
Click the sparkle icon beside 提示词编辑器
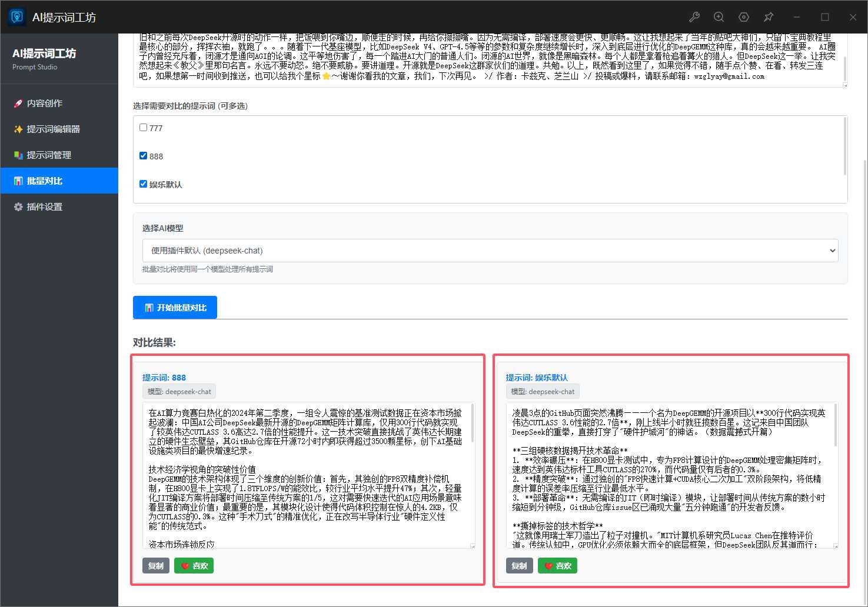tap(18, 129)
